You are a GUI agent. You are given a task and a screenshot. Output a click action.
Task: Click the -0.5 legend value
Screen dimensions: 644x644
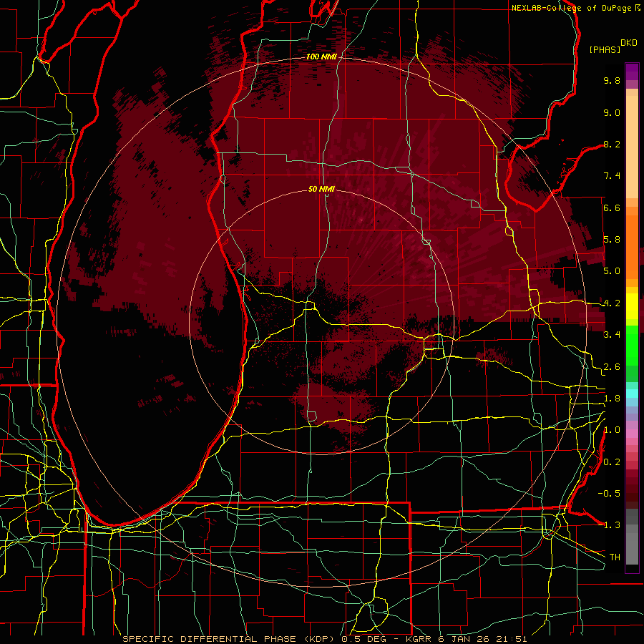click(x=609, y=494)
